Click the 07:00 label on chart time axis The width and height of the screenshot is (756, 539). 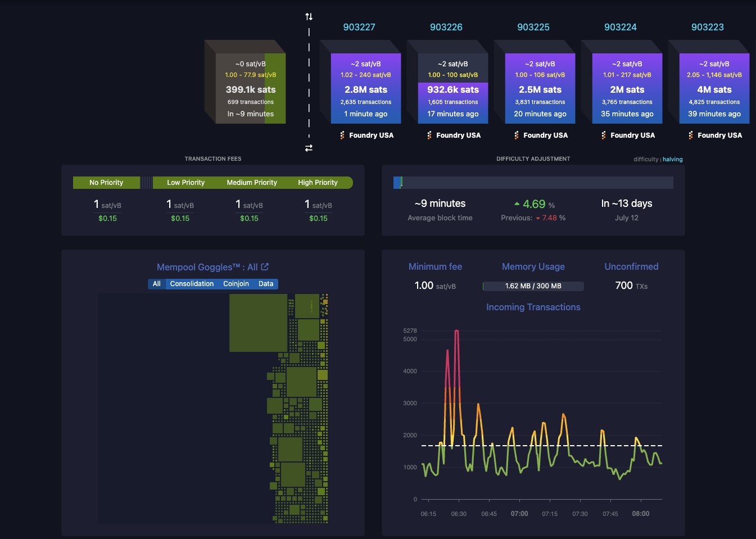click(x=519, y=514)
